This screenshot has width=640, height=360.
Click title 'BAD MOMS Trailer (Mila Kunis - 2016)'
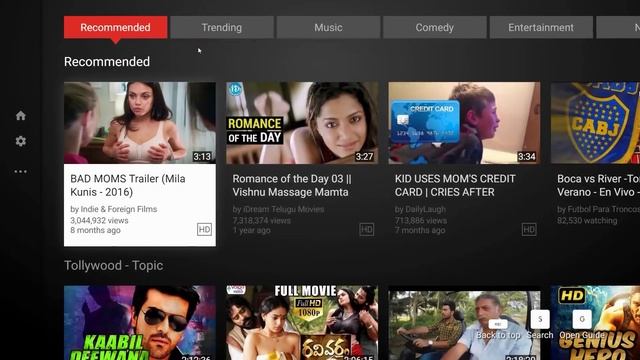pyautogui.click(x=128, y=185)
